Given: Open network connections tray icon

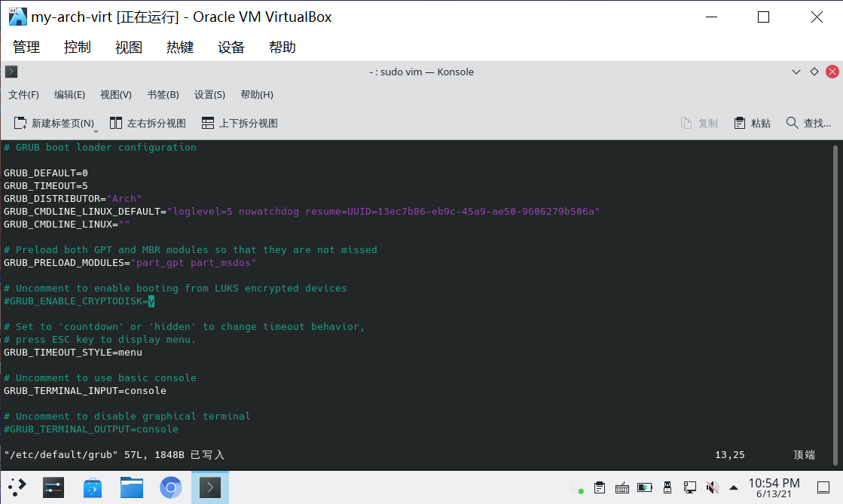Looking at the screenshot, I should tap(689, 487).
